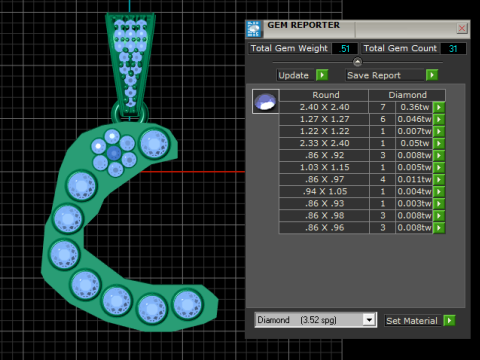Screen dimensions: 480x360
Task: Select the 1.27 X 1.27 size cell
Action: click(324, 119)
